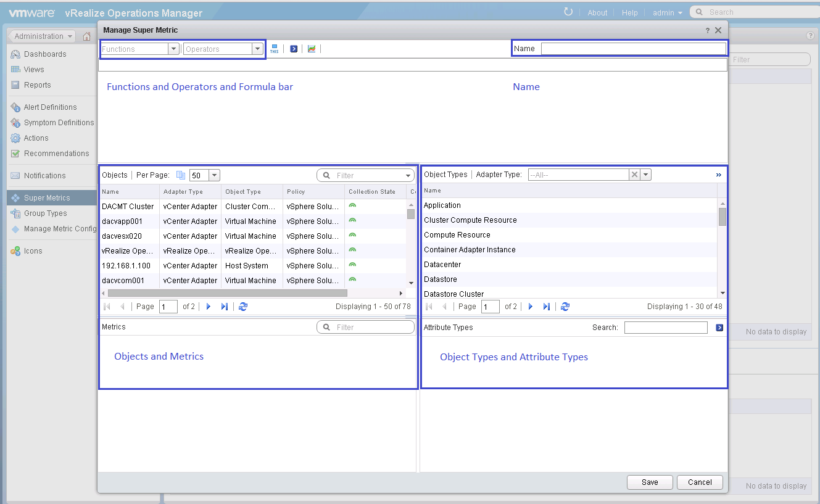Click the Attribute Types Search field

coord(666,328)
